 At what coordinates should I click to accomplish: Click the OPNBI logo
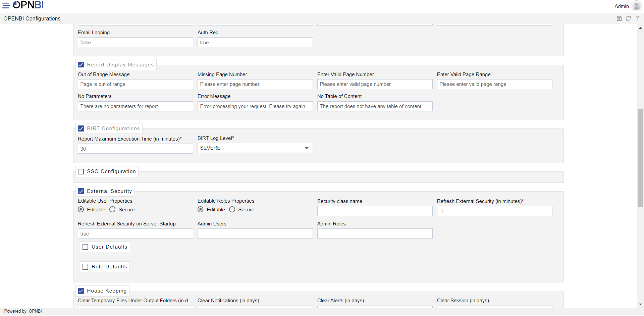click(28, 5)
